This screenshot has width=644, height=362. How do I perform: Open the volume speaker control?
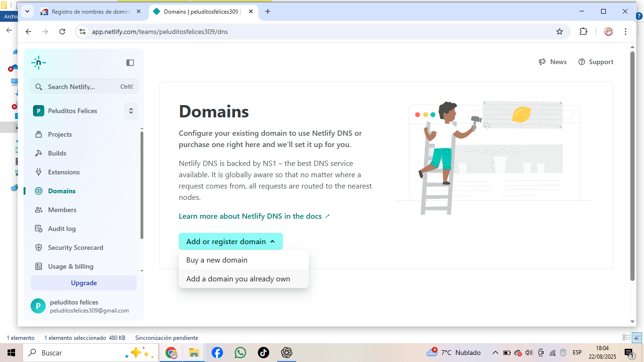529,353
